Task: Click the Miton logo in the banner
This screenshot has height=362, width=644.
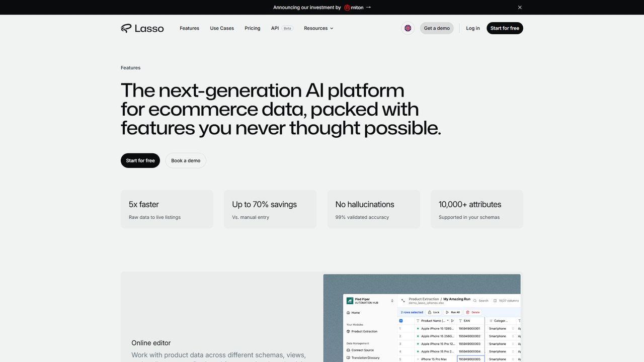Action: coord(354,8)
